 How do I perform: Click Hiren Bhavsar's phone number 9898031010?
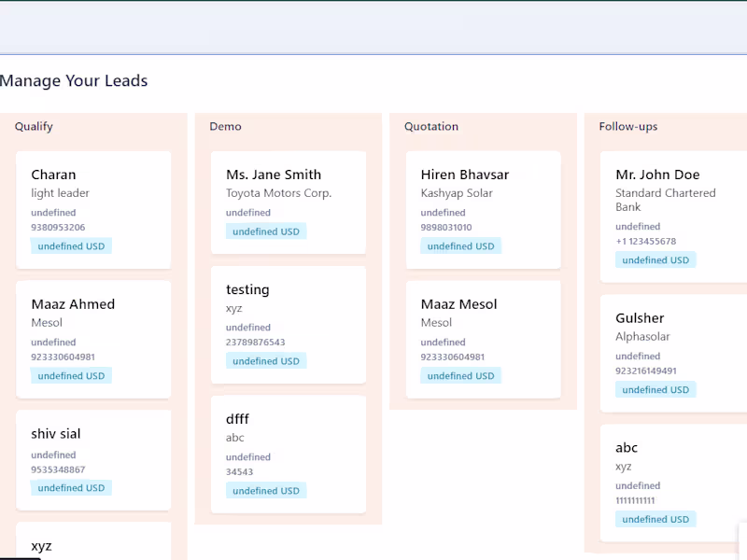pos(446,228)
